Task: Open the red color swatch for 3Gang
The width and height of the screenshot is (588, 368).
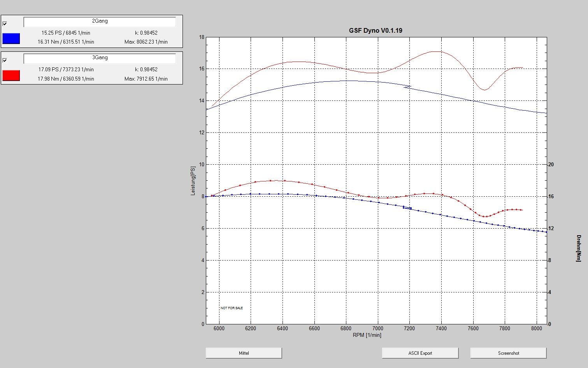Action: (11, 75)
